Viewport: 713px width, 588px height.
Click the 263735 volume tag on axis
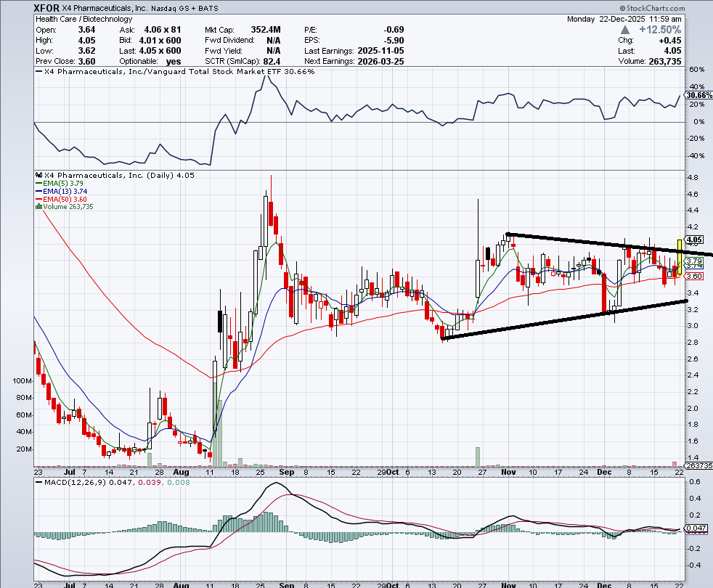pyautogui.click(x=699, y=465)
